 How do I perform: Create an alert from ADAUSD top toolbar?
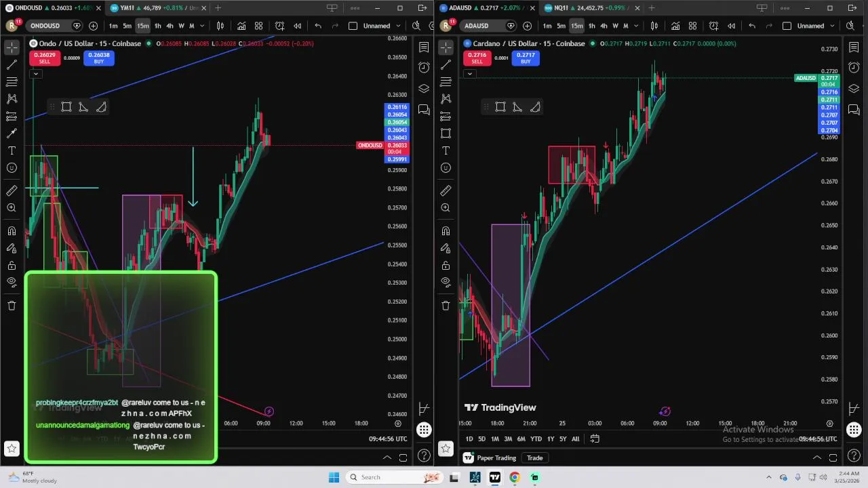point(713,26)
